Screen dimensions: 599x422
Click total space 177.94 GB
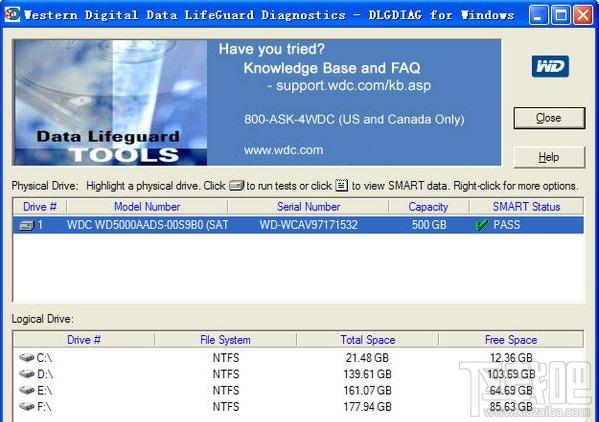pos(367,407)
